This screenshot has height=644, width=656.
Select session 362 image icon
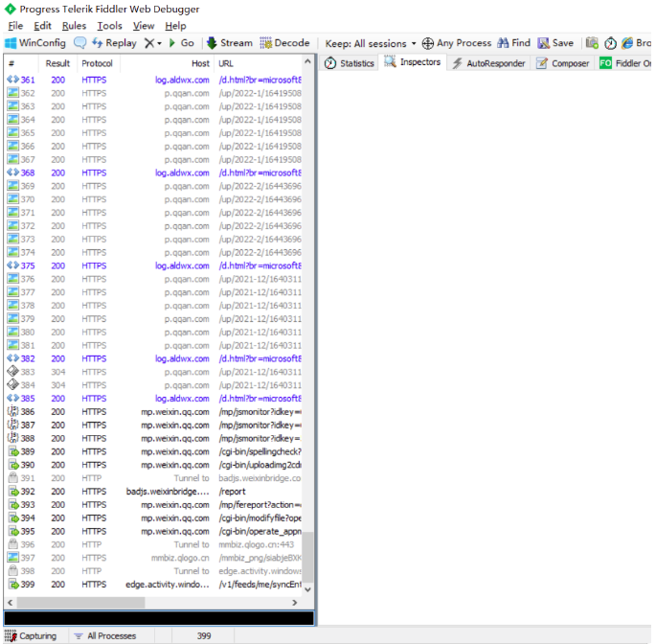coord(13,93)
